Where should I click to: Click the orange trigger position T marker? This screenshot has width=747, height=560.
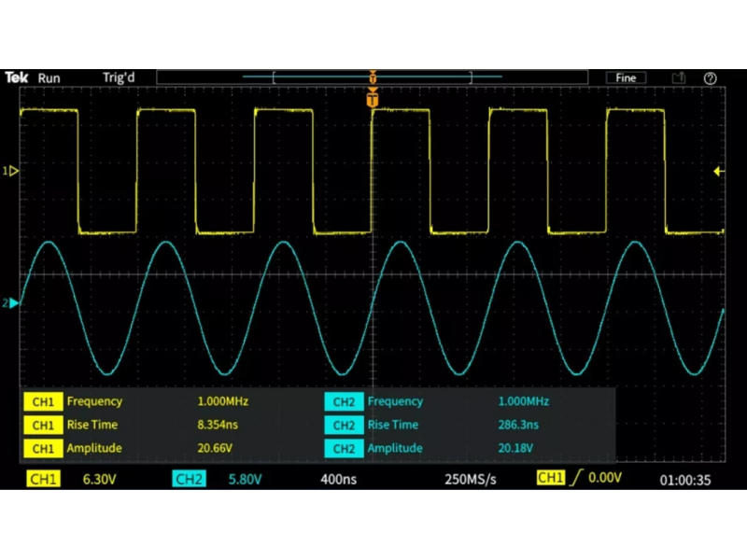[373, 98]
